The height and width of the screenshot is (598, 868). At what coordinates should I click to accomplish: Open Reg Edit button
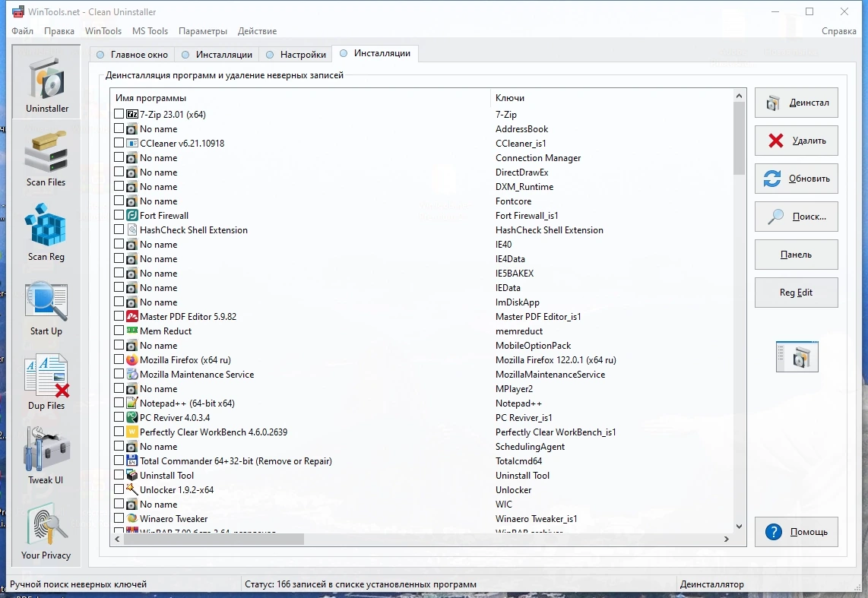[796, 293]
